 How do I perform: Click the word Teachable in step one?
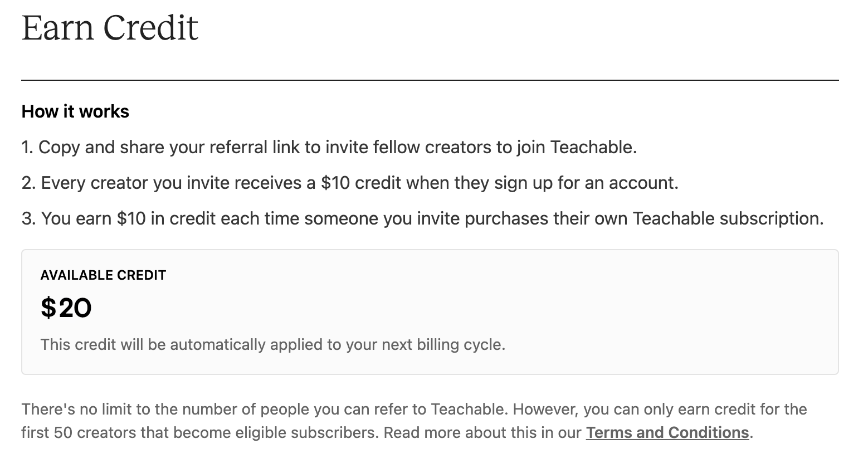[x=592, y=147]
